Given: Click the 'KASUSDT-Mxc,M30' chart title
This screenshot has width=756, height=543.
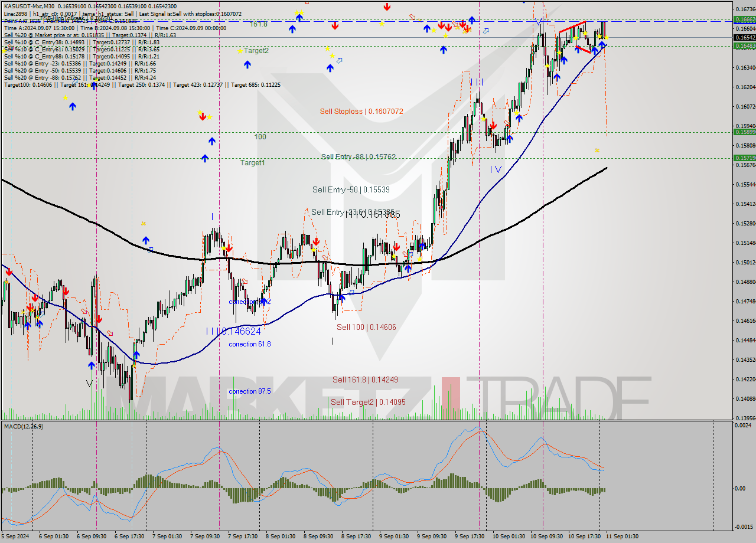Looking at the screenshot, I should pyautogui.click(x=28, y=5).
